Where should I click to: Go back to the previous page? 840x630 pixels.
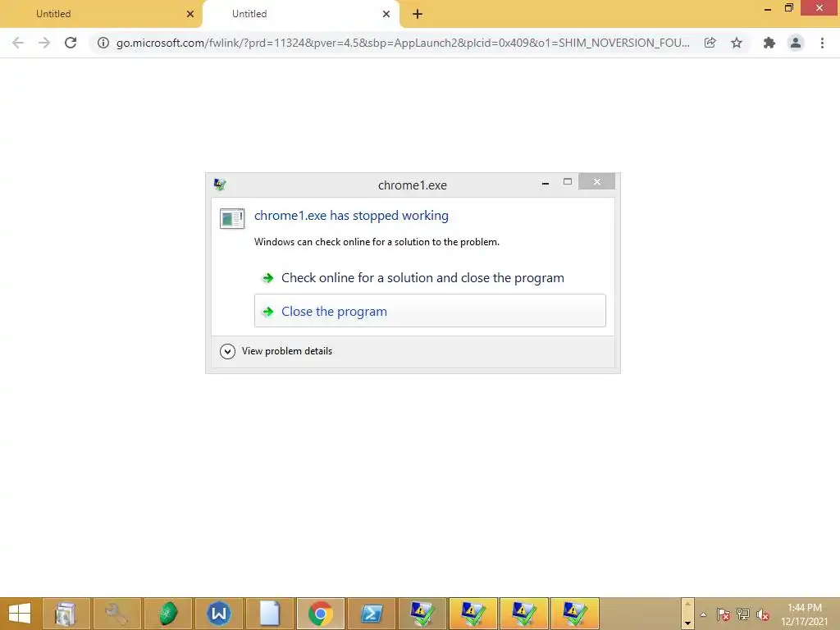18,43
